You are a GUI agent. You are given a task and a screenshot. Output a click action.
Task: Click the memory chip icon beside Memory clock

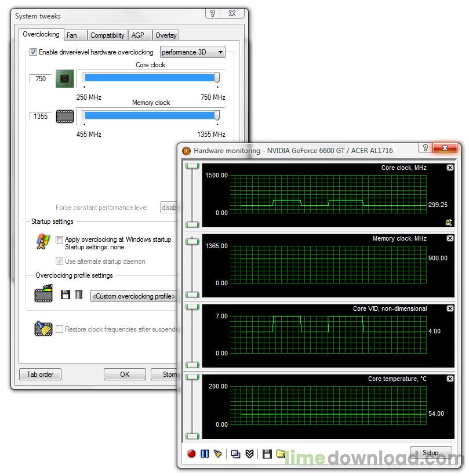[x=65, y=117]
